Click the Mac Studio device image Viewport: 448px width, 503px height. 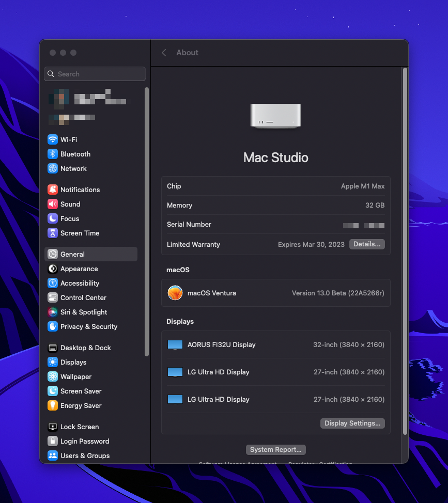[276, 116]
